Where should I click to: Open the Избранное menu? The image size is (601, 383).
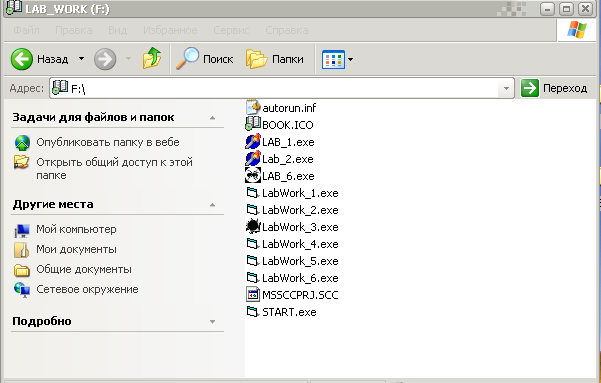click(170, 30)
